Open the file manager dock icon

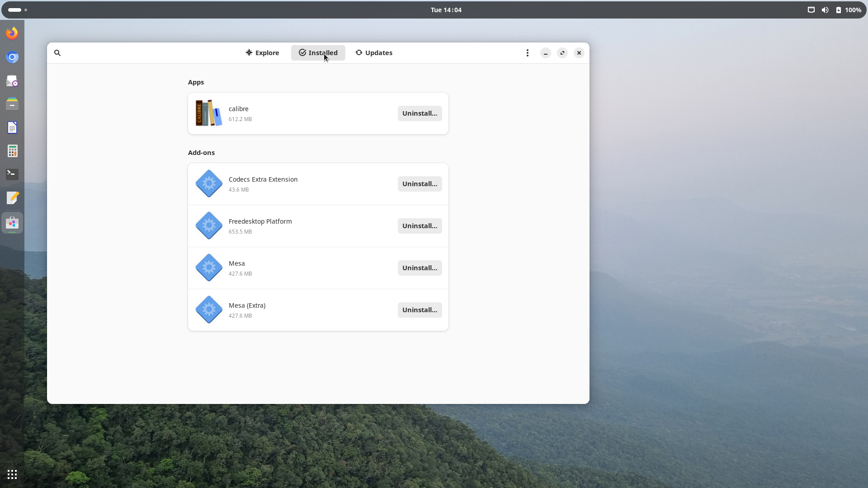[x=12, y=104]
